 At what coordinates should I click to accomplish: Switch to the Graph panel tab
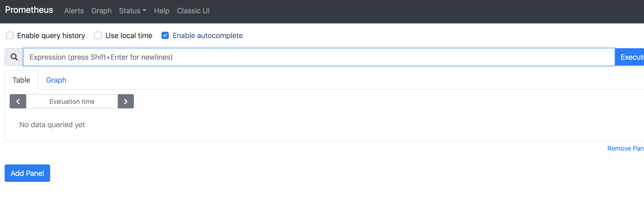pyautogui.click(x=56, y=80)
